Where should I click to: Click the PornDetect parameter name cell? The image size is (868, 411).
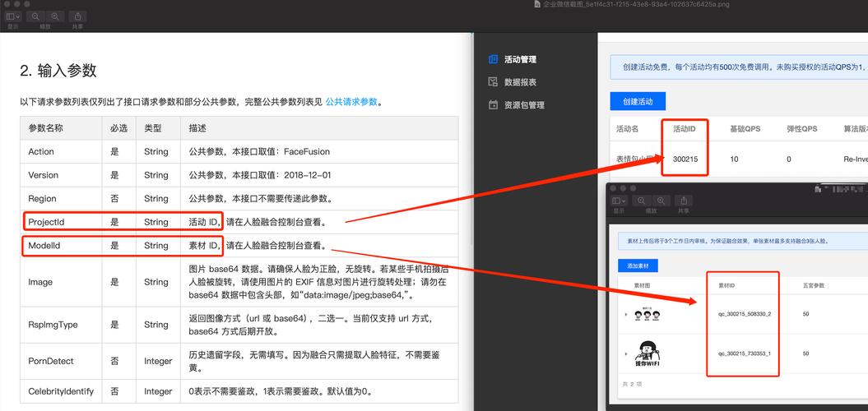point(61,361)
